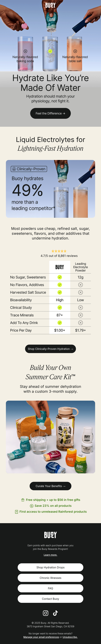Click Manage your email preferences link
The width and height of the screenshot is (101, 644).
click(x=41, y=637)
